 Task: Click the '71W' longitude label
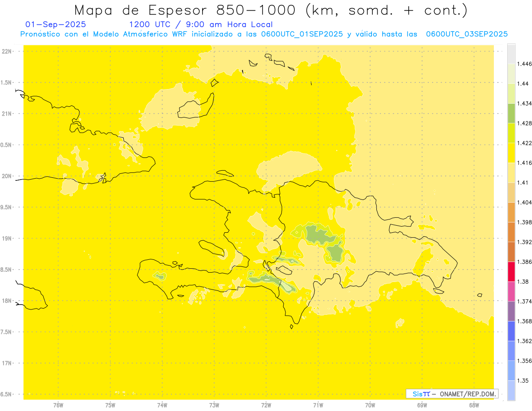(x=318, y=405)
